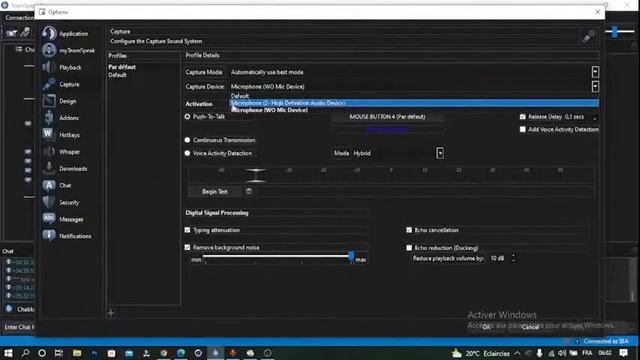Open the Chat settings section
The image size is (640, 360).
pyautogui.click(x=57, y=185)
